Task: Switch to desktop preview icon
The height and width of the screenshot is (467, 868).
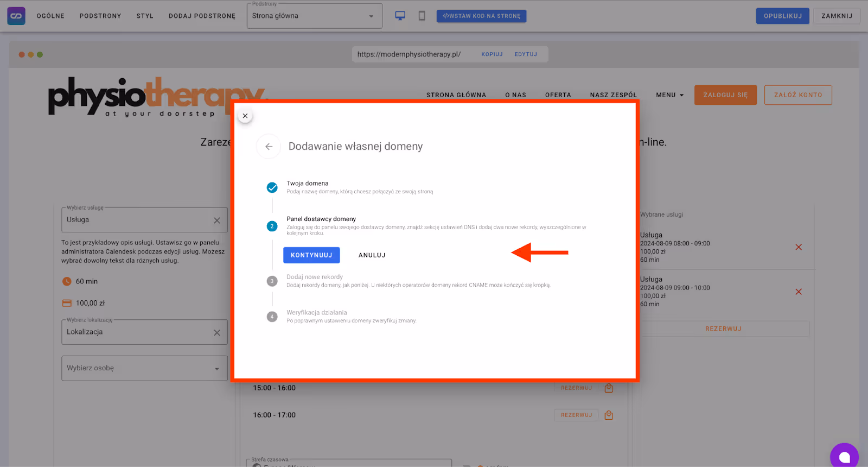Action: (x=400, y=16)
